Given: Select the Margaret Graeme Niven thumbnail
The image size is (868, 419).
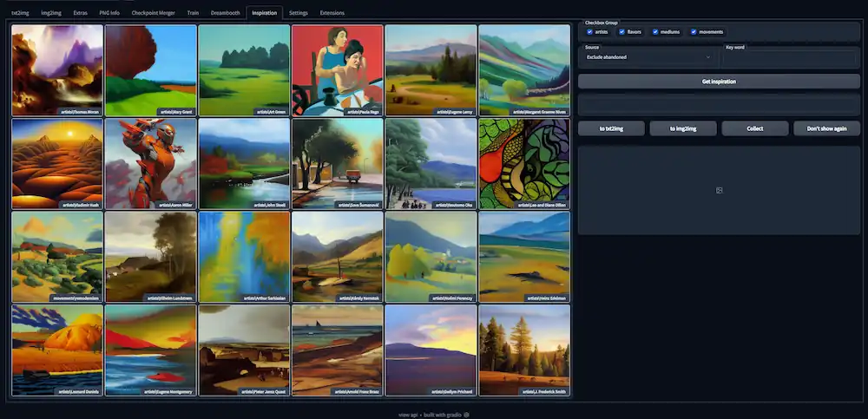Looking at the screenshot, I should tap(524, 69).
